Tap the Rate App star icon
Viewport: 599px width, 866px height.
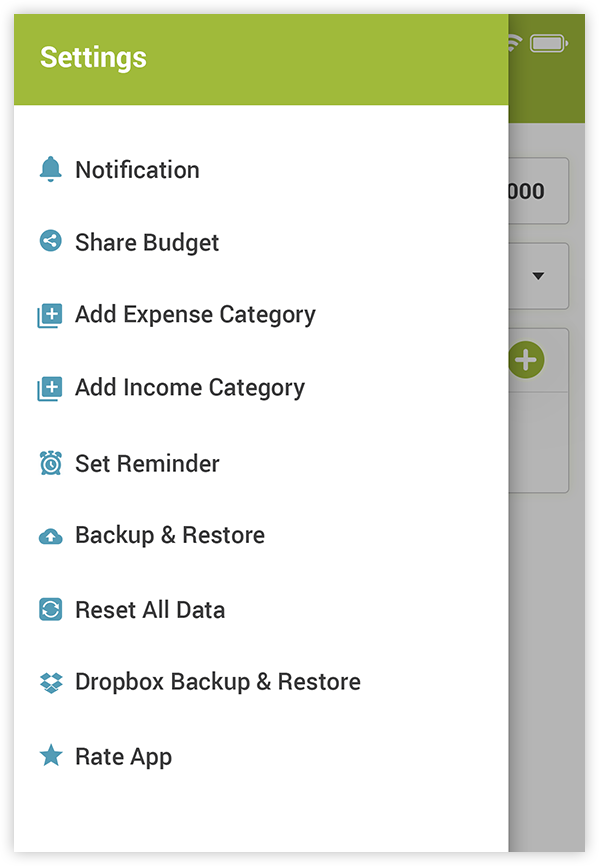[51, 755]
